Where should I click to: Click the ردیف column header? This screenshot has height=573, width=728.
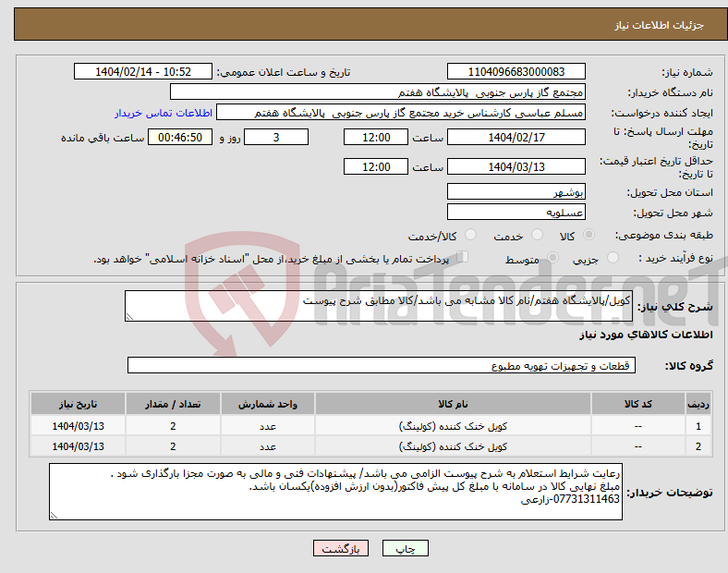click(x=698, y=404)
